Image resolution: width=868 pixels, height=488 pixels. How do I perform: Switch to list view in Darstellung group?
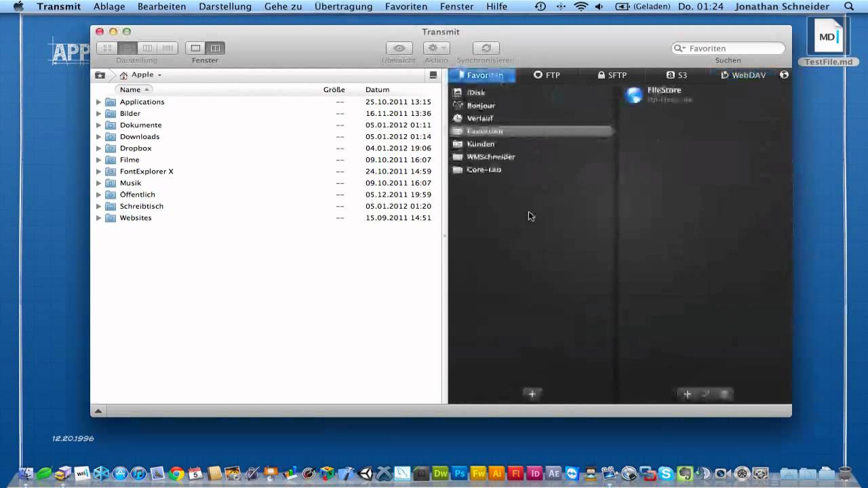point(127,48)
